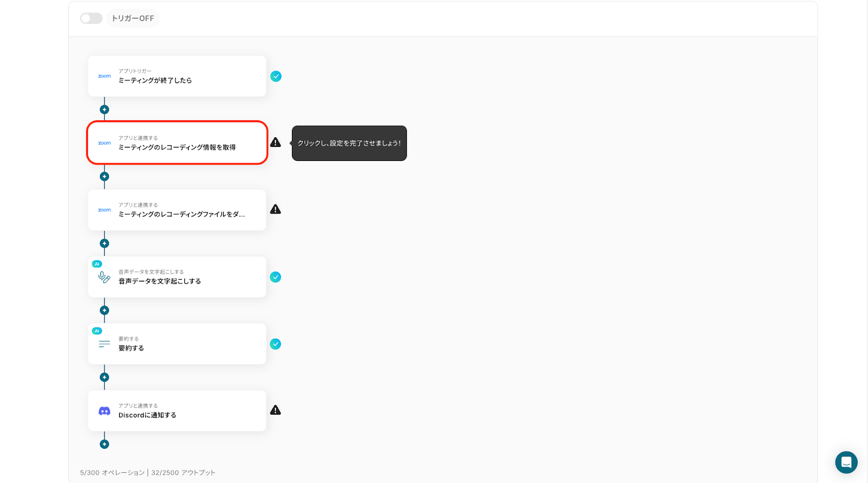Open the ミーティングが終了したら trigger card
Viewport: 868px width, 483px height.
click(177, 76)
